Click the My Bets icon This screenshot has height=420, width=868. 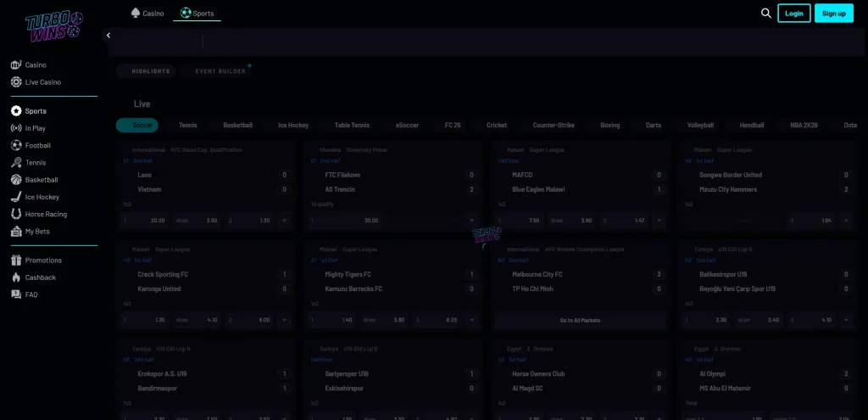16,231
